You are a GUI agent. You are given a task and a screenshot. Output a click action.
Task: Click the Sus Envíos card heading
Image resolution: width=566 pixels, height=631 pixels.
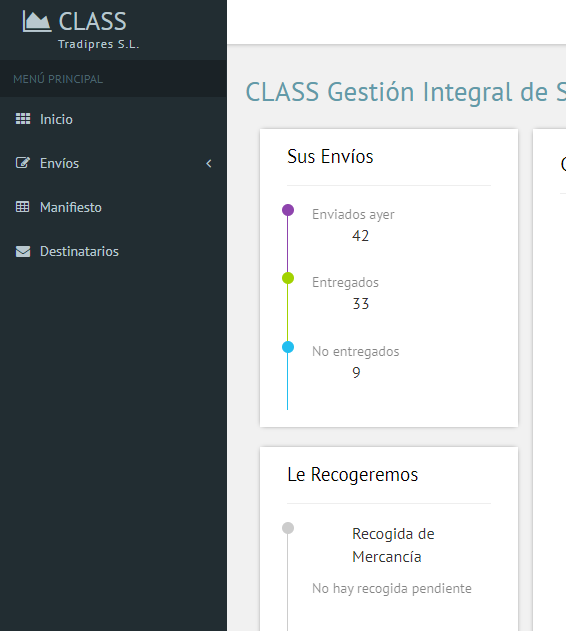(x=331, y=157)
